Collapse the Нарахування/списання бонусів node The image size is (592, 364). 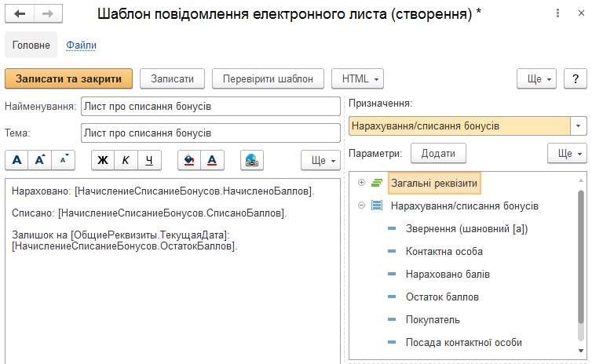pyautogui.click(x=361, y=206)
